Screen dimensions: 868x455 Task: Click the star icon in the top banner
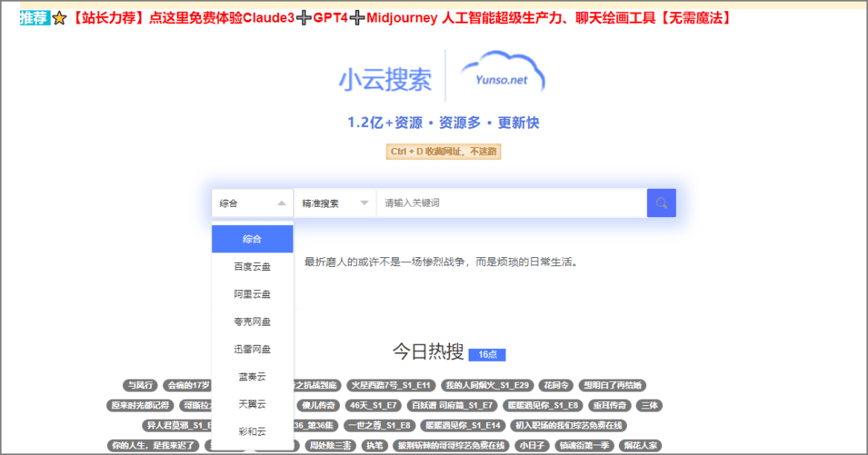click(x=59, y=18)
